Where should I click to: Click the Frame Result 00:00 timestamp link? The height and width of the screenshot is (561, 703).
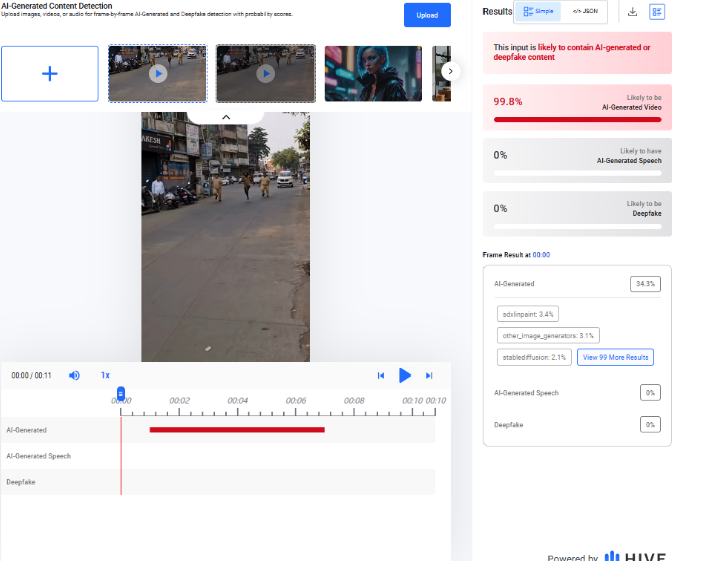point(541,255)
